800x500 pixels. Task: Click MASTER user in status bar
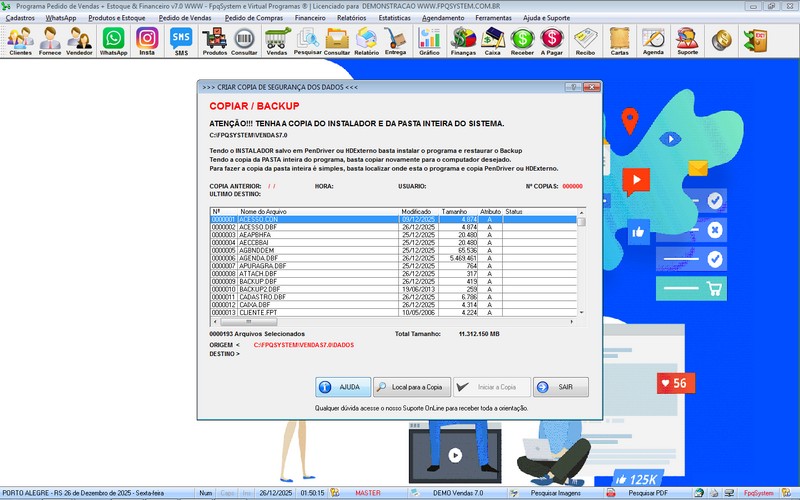click(368, 493)
